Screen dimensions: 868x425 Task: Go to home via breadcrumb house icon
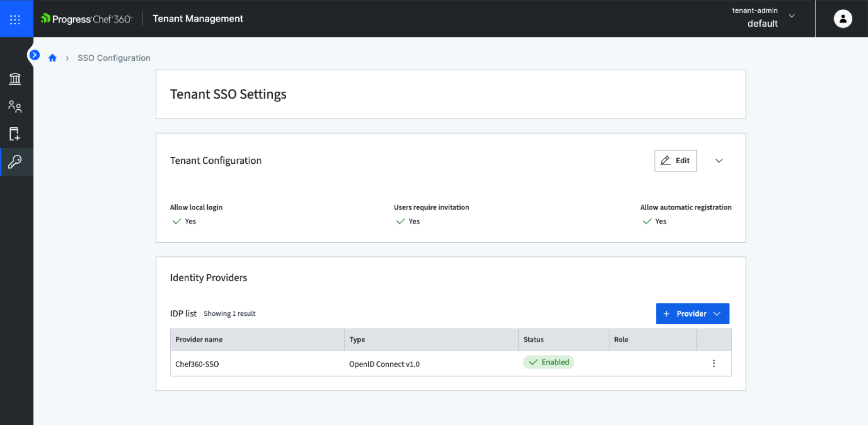tap(52, 58)
